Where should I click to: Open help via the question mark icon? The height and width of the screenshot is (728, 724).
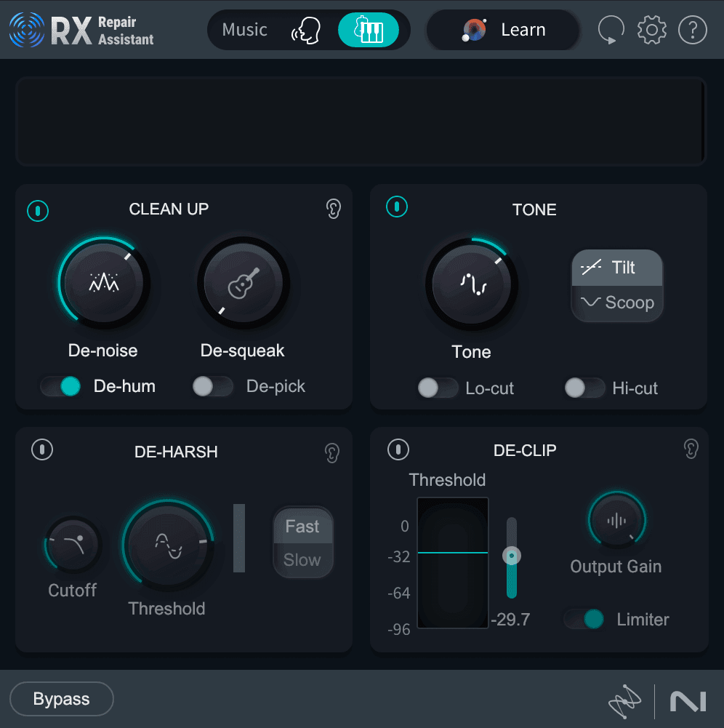693,30
